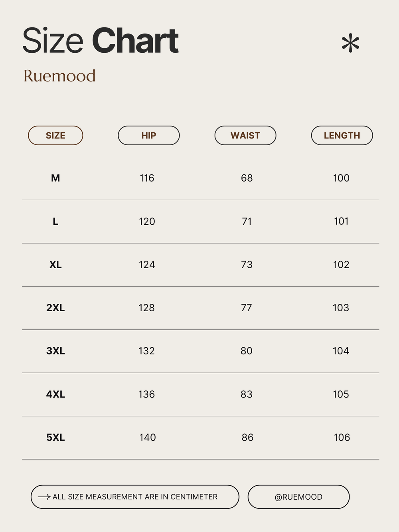The width and height of the screenshot is (399, 532).
Task: Select the WAIST column header pill
Action: click(x=245, y=135)
